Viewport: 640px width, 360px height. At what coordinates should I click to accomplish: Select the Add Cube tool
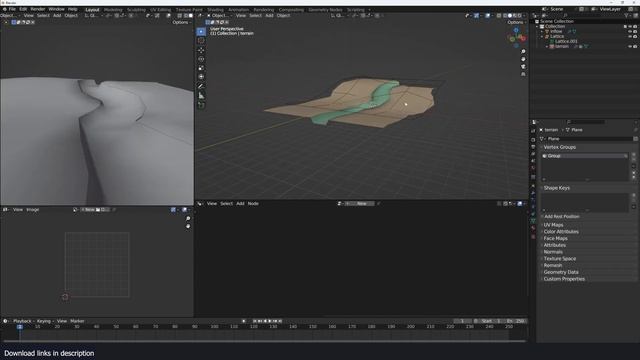click(x=201, y=105)
